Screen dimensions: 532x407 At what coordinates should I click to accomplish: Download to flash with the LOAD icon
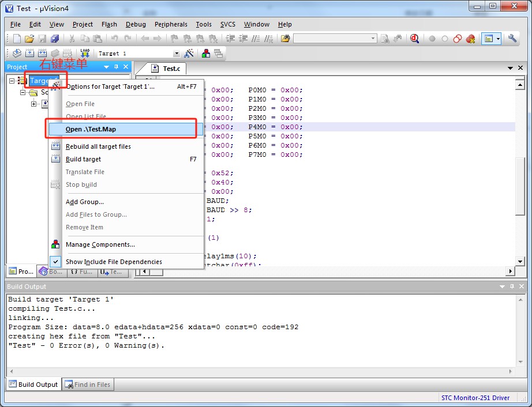tap(85, 53)
